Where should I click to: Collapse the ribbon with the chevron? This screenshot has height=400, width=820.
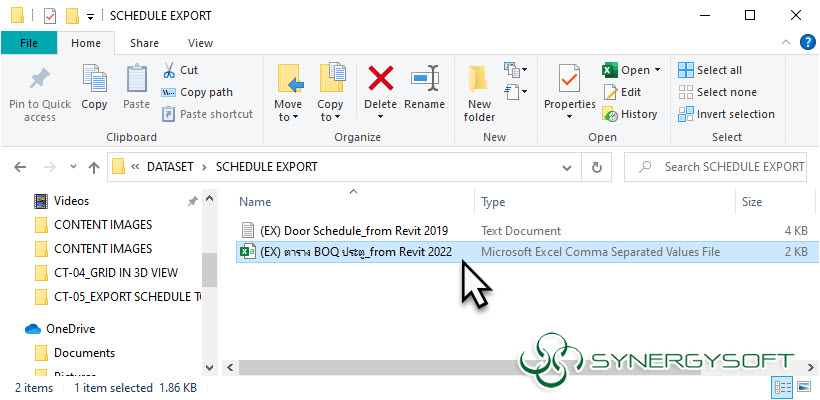[786, 42]
